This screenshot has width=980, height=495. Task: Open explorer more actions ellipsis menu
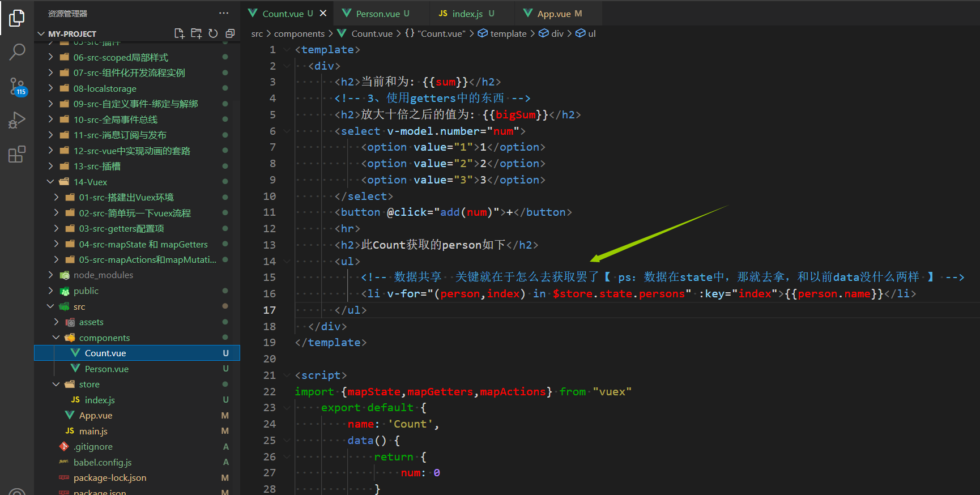tap(224, 13)
